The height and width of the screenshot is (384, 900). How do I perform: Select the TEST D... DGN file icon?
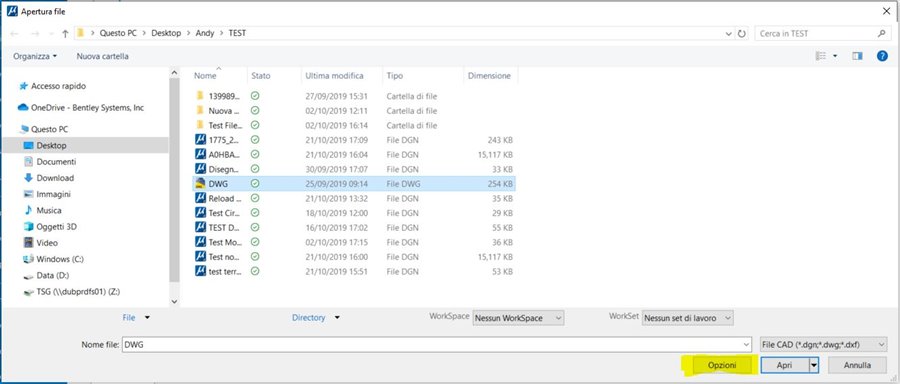tap(200, 227)
